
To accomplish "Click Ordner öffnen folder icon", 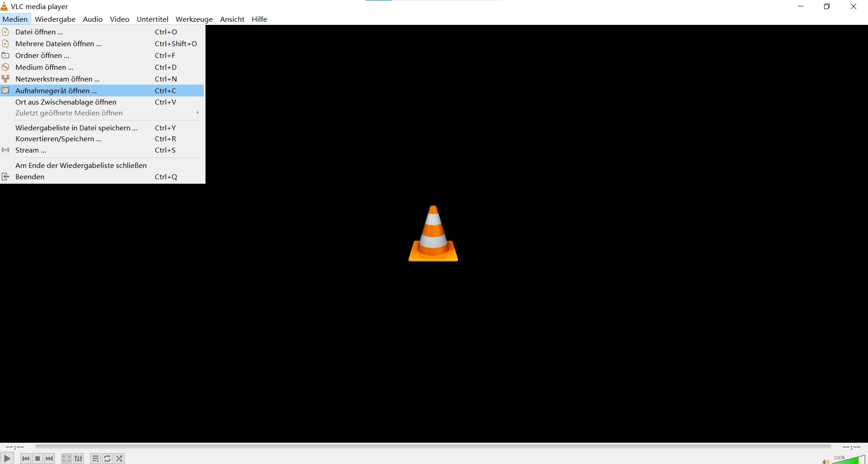I will pos(5,55).
